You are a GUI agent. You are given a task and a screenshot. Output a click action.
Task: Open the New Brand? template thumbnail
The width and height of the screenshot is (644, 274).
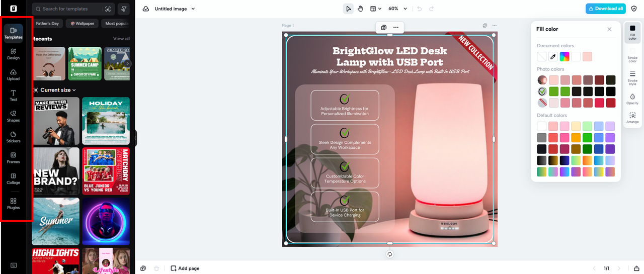pyautogui.click(x=56, y=171)
